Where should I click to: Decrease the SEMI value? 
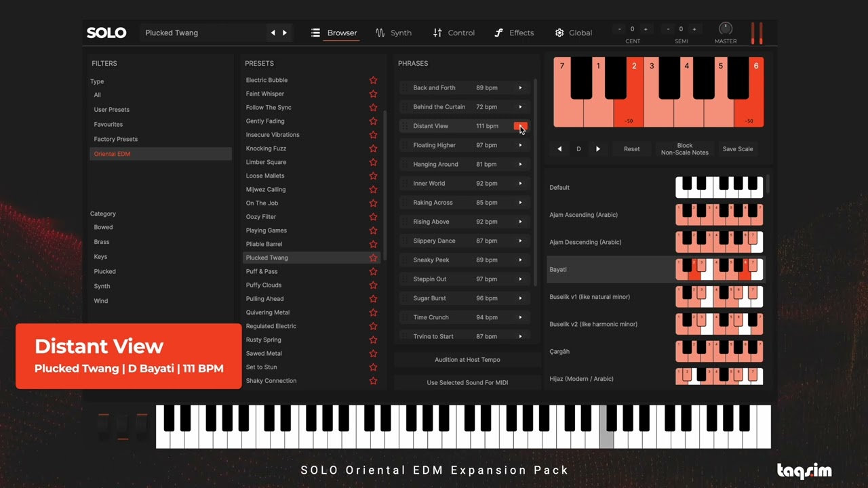669,29
